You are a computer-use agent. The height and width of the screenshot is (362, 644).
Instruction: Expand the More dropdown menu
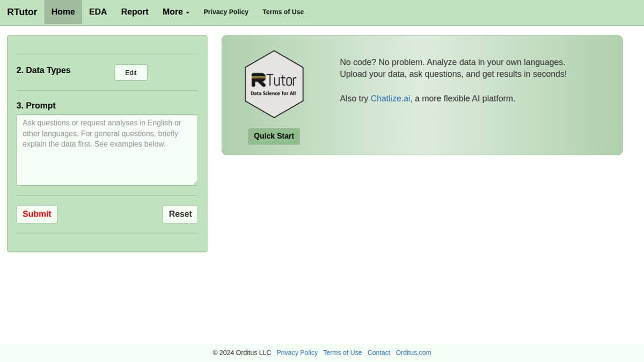coord(176,12)
